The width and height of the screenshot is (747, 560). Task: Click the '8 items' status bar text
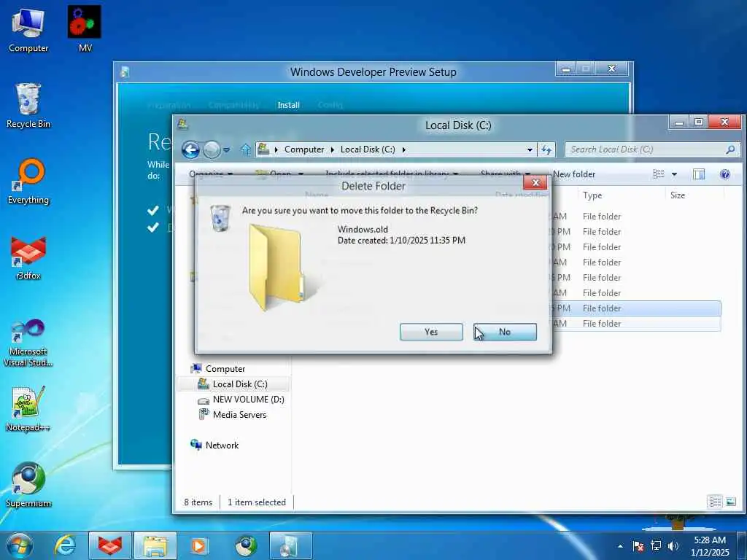point(198,502)
